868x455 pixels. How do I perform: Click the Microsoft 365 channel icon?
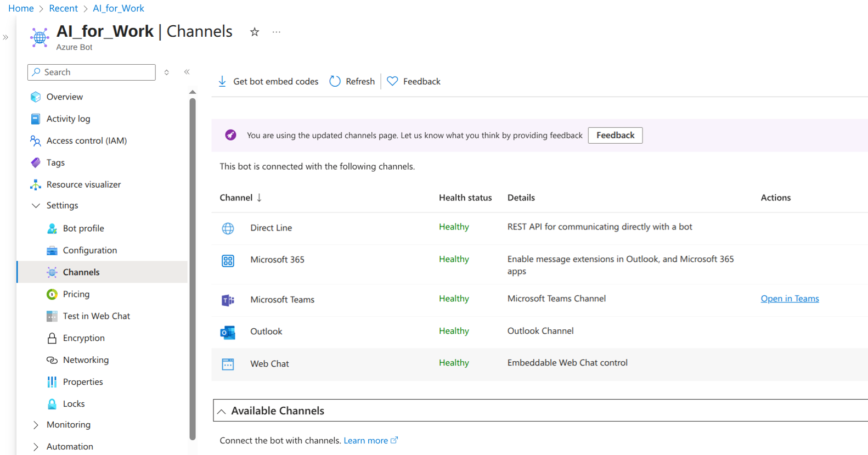tap(228, 261)
